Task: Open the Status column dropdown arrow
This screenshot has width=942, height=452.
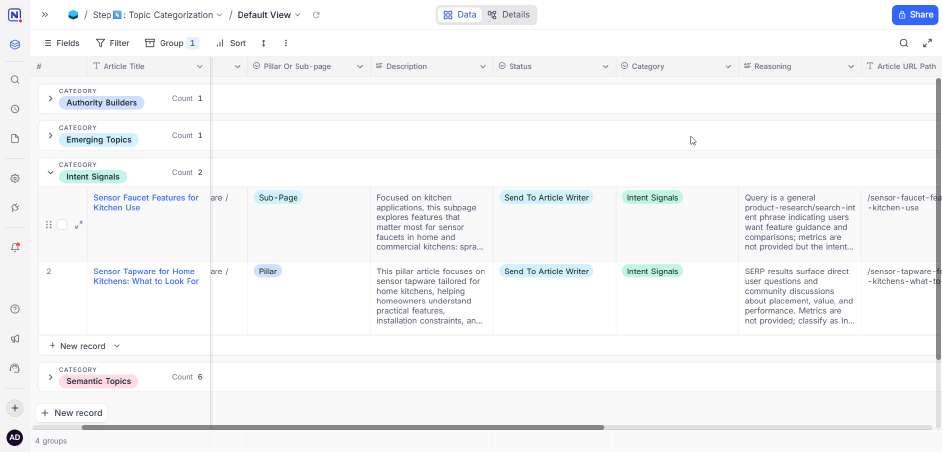Action: 606,67
